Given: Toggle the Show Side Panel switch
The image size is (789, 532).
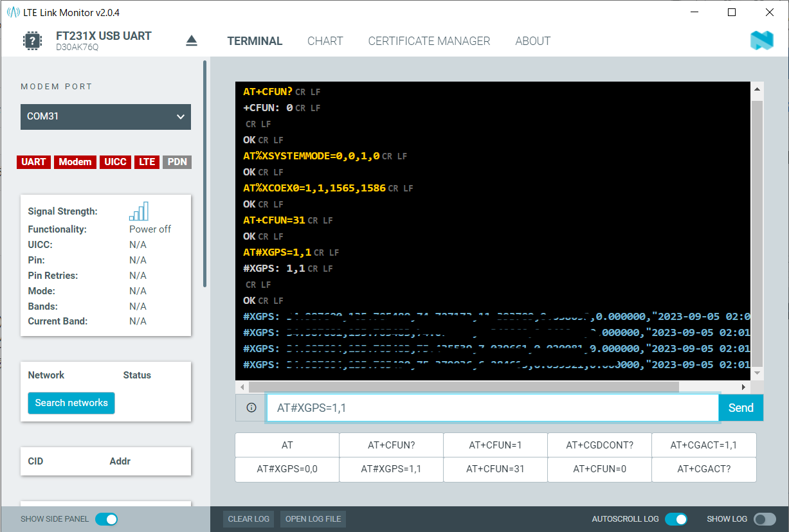Looking at the screenshot, I should click(106, 519).
